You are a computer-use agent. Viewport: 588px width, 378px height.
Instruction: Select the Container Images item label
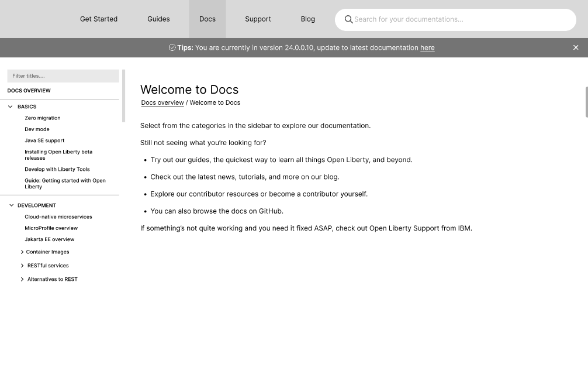click(47, 252)
